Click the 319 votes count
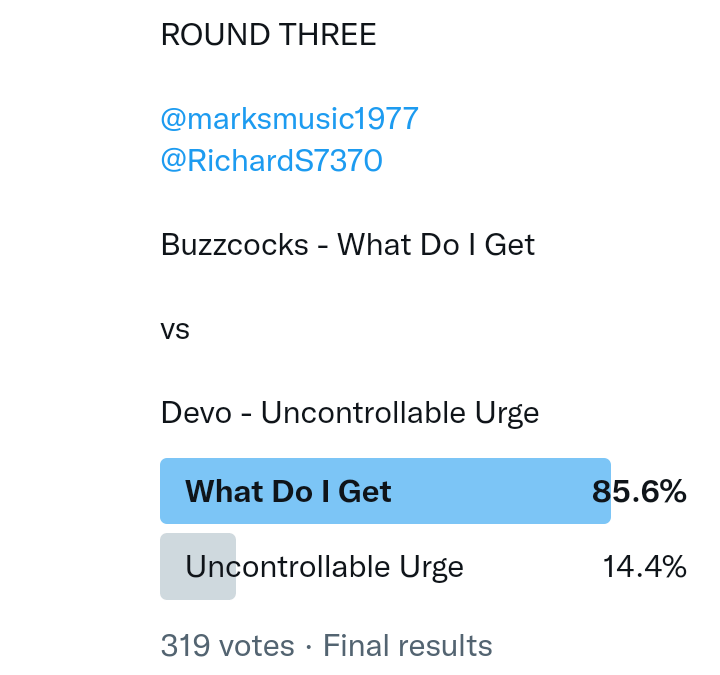The image size is (720, 675). tap(227, 646)
